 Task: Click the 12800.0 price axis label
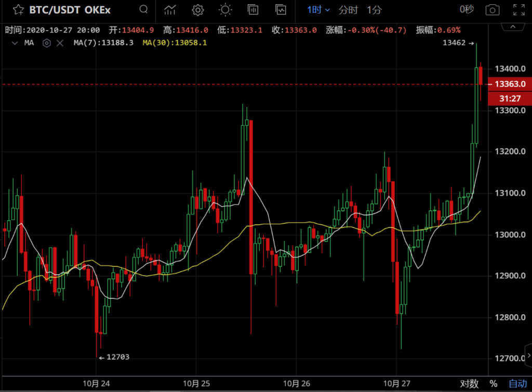click(510, 317)
